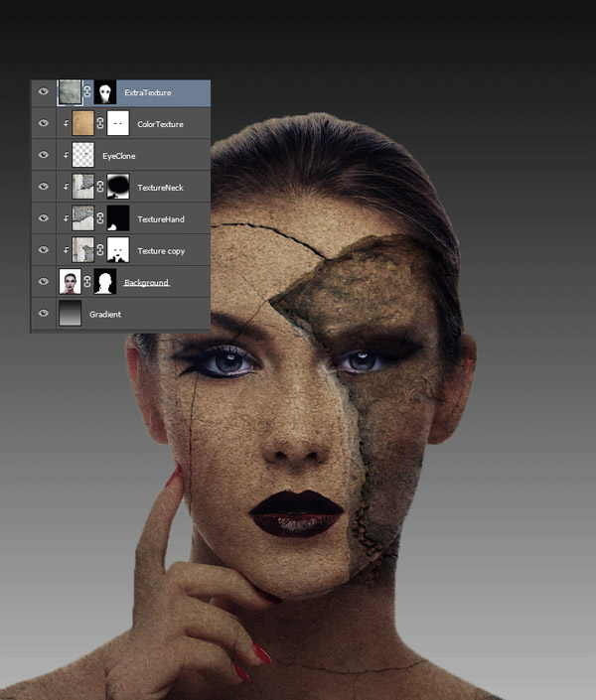The width and height of the screenshot is (596, 700).
Task: Hide the ExtraTexture layer via eye icon
Action: click(44, 92)
